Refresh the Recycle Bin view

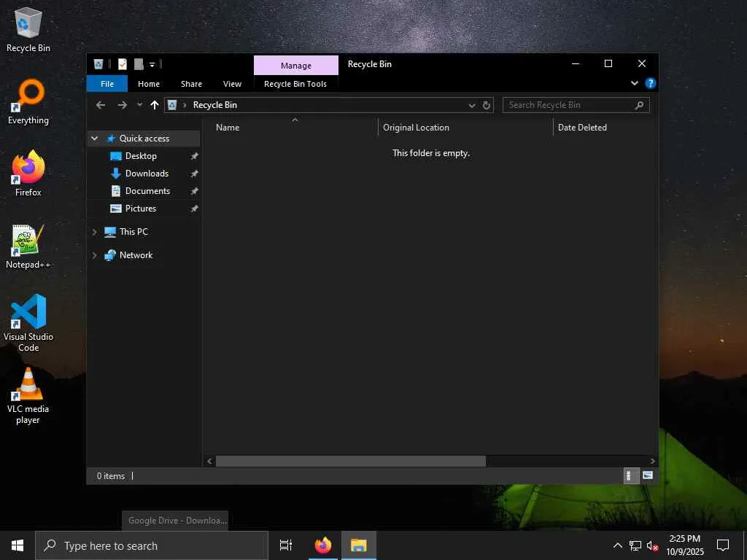coord(487,105)
